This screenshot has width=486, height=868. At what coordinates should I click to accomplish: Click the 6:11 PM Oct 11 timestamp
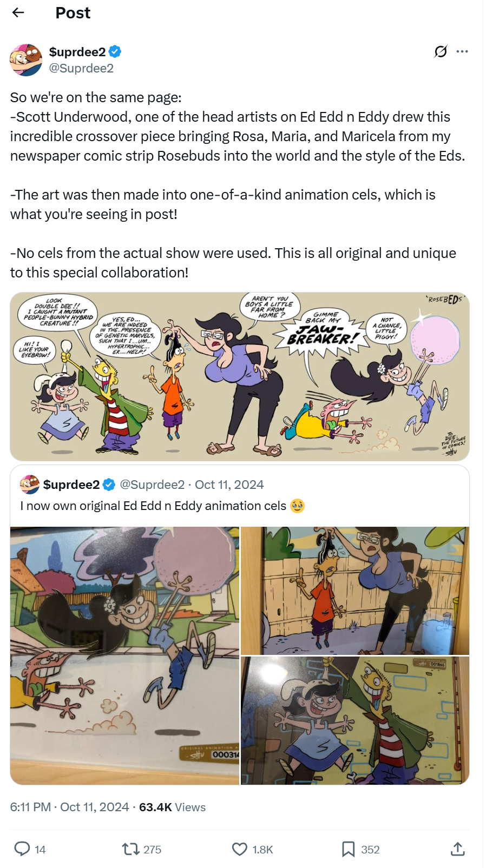click(x=69, y=807)
